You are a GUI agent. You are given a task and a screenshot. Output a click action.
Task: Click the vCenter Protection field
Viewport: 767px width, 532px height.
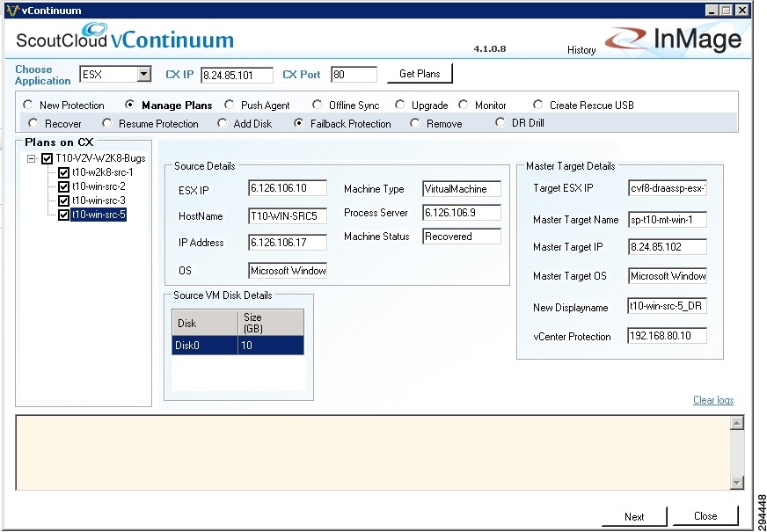pos(668,336)
